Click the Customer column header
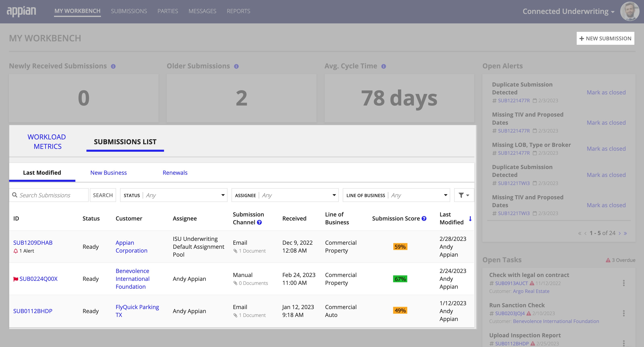 pos(129,218)
